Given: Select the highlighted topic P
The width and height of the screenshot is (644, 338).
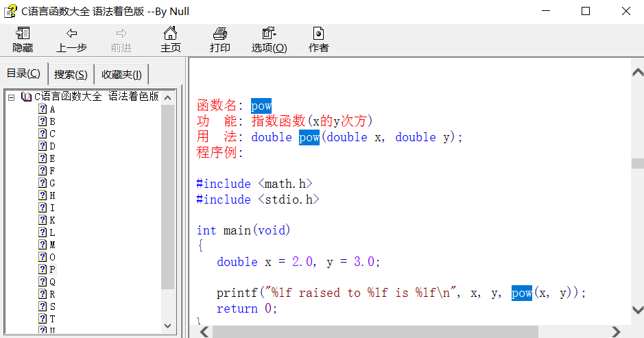Looking at the screenshot, I should point(52,269).
